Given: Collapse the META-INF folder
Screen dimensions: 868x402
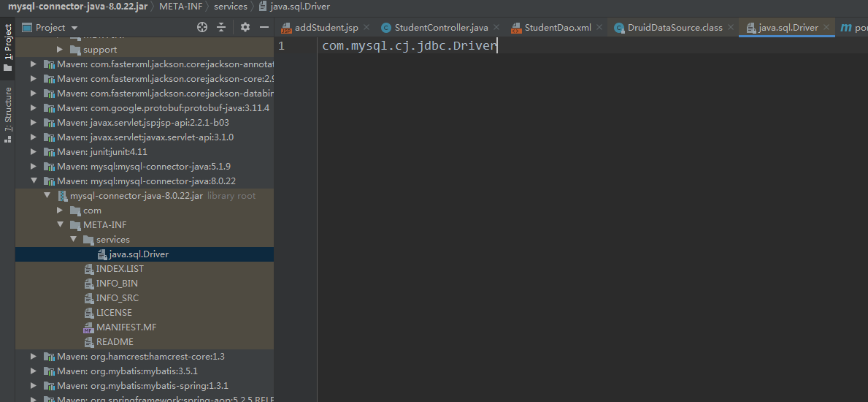Looking at the screenshot, I should click(60, 224).
